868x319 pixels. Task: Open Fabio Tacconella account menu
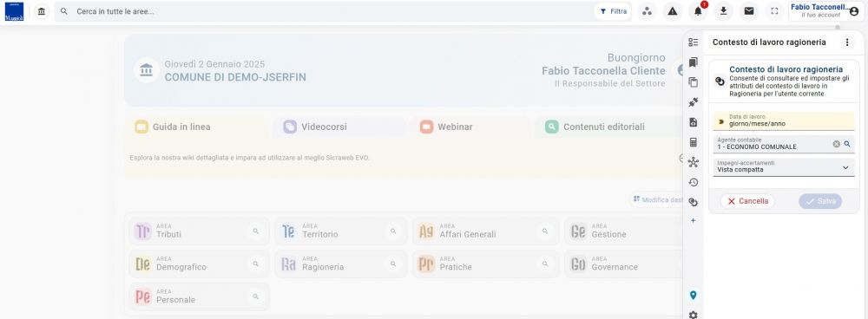click(x=825, y=11)
